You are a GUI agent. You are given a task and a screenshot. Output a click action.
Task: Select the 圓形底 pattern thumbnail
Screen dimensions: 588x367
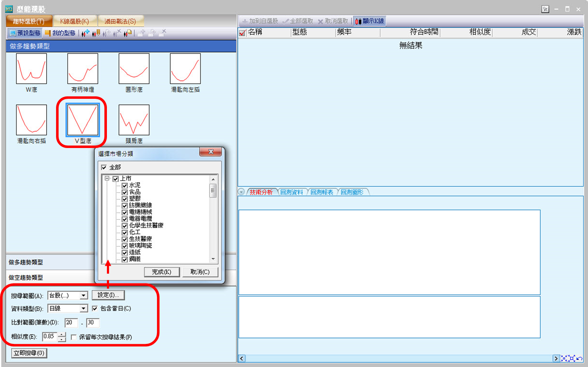coord(134,69)
